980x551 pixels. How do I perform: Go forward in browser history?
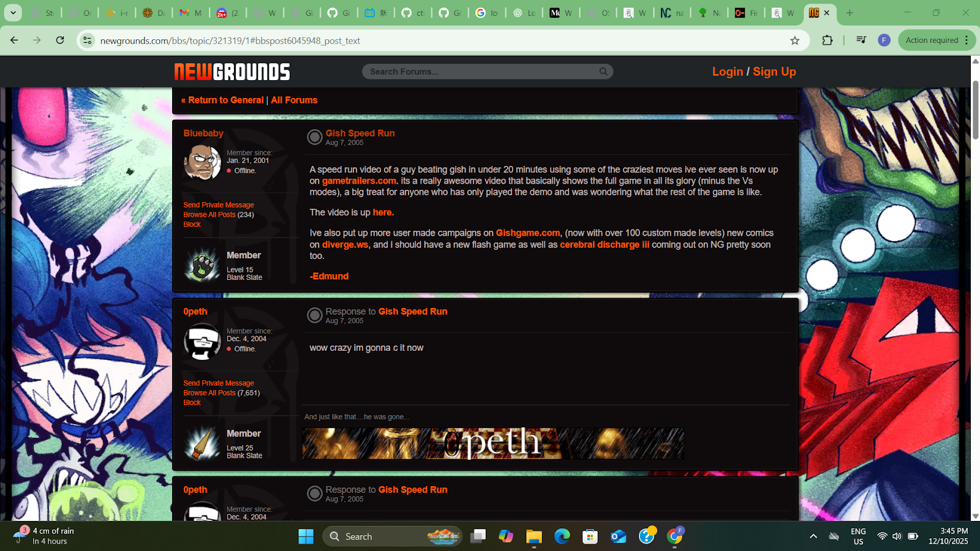[37, 40]
